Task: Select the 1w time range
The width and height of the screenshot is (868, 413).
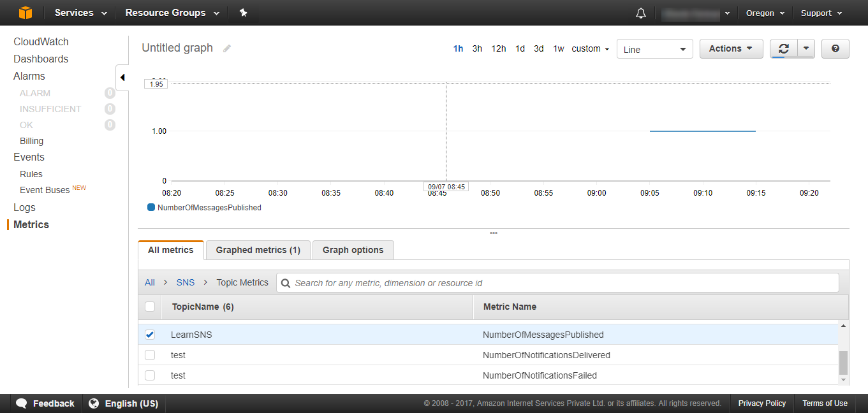Action: point(559,48)
